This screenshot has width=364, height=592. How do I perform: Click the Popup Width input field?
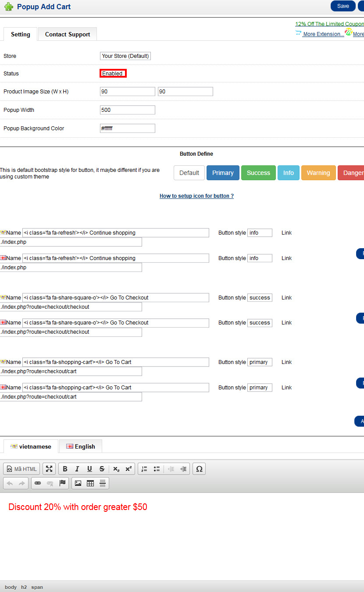(128, 110)
